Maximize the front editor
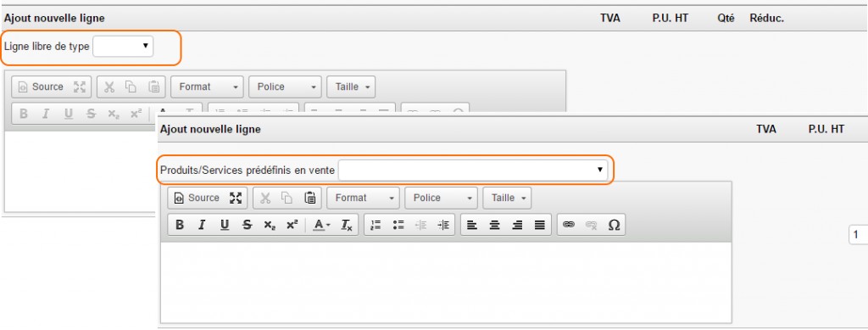 coord(236,198)
